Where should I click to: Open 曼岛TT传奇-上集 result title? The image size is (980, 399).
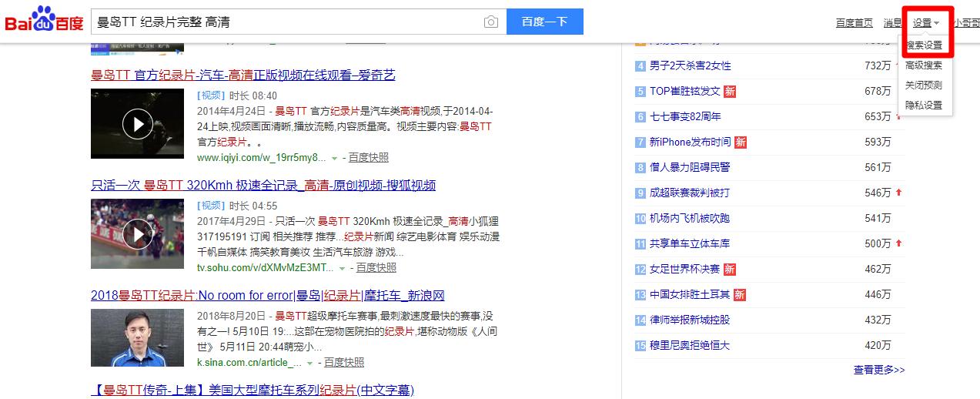click(x=253, y=391)
